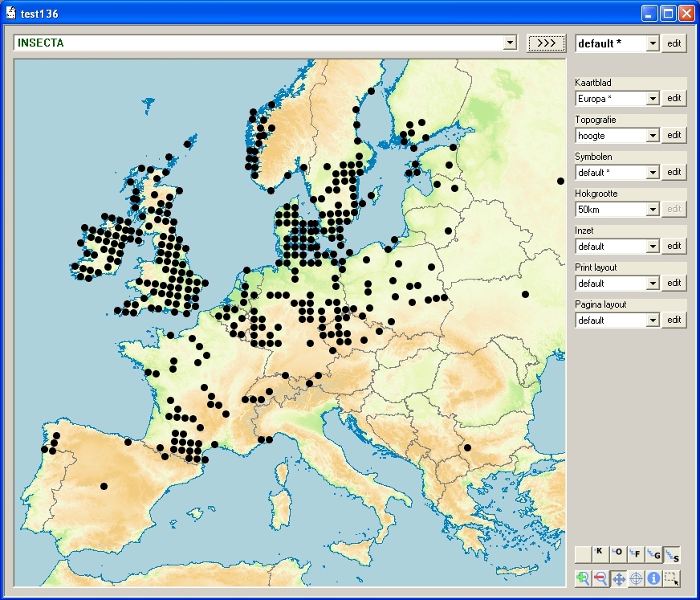700x600 pixels.
Task: Toggle the S level button
Action: [x=673, y=554]
